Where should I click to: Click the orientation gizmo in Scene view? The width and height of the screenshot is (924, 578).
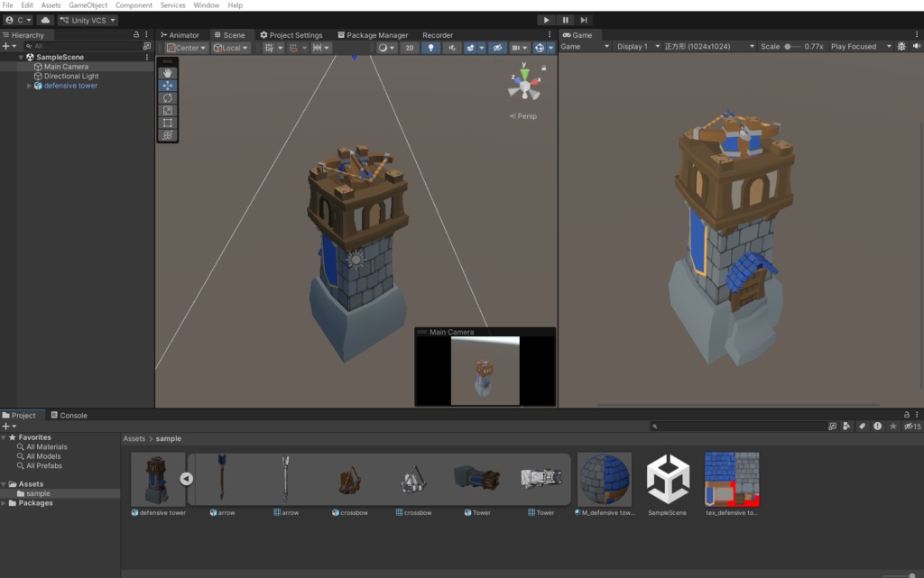tap(524, 86)
